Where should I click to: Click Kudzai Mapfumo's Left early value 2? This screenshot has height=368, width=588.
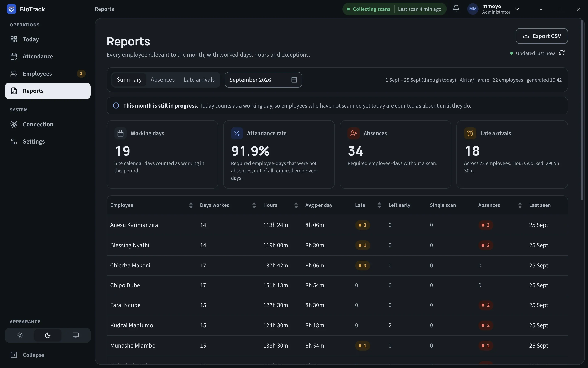pyautogui.click(x=390, y=325)
